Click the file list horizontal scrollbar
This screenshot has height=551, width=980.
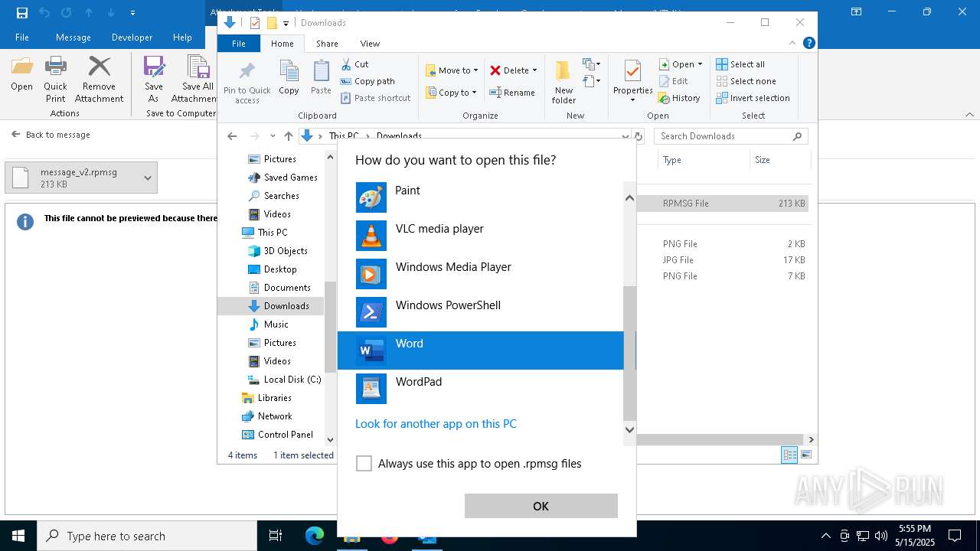click(x=721, y=439)
